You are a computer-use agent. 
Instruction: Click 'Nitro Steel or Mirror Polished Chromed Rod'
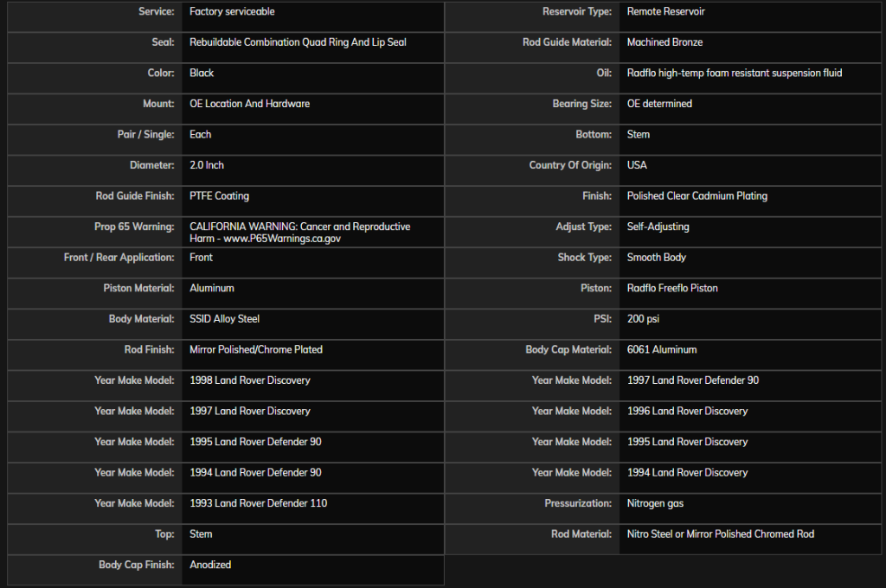coord(721,534)
